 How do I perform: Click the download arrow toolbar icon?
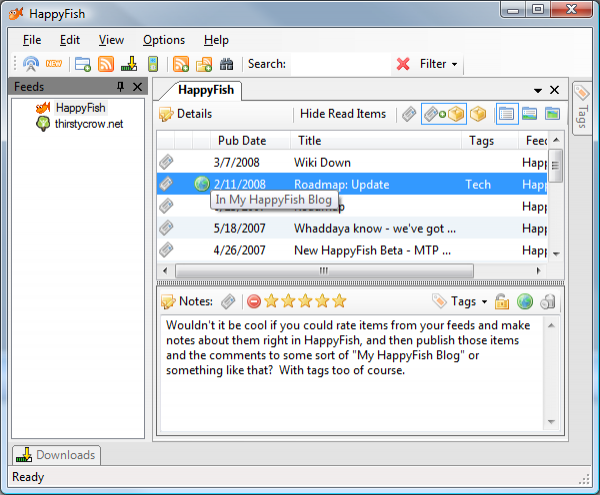pyautogui.click(x=129, y=64)
